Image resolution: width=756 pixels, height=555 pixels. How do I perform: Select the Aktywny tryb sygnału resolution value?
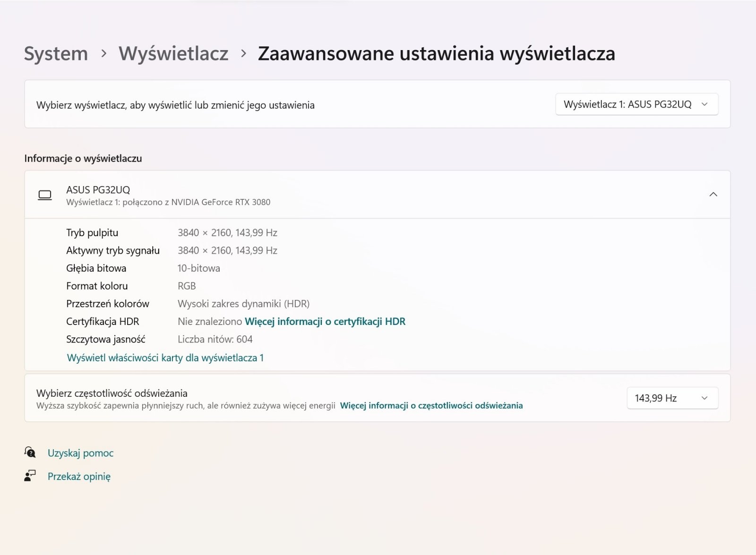pos(227,251)
